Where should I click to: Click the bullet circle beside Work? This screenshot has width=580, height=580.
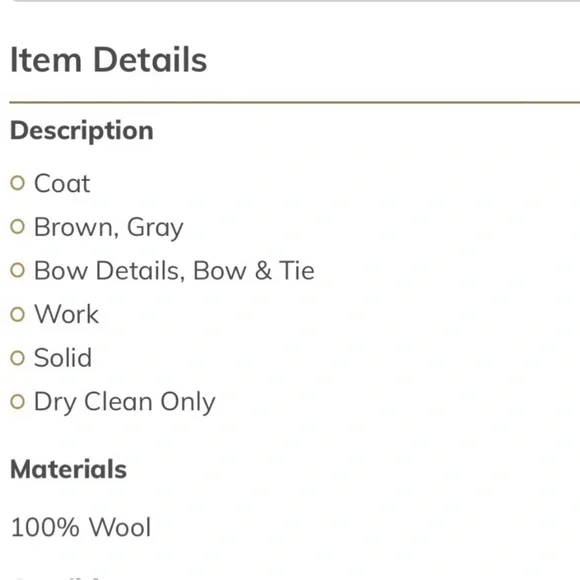17,314
